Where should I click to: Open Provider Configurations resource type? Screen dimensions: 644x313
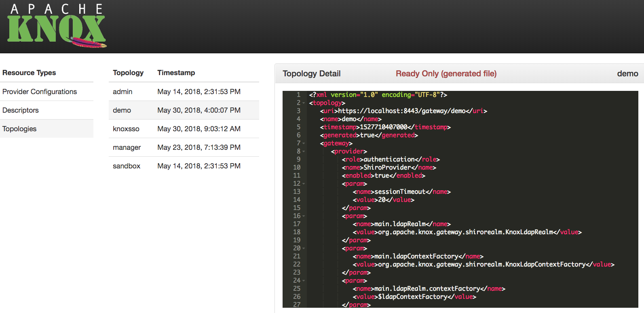click(40, 92)
